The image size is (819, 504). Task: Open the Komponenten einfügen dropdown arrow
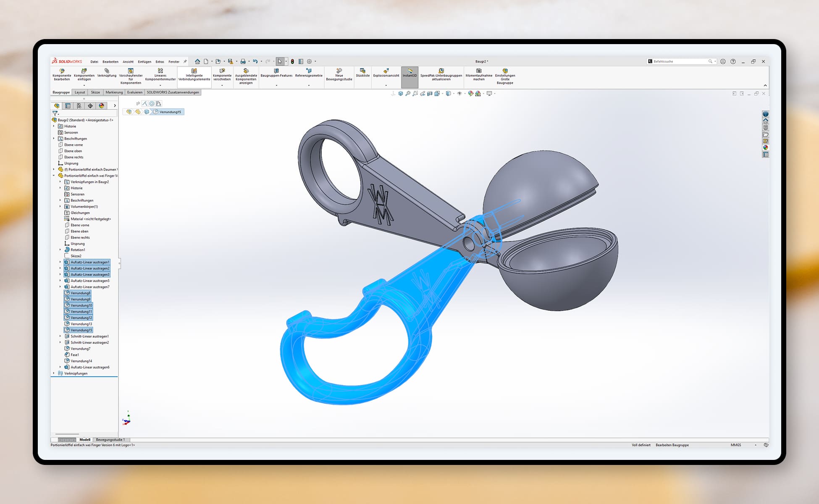click(x=84, y=85)
